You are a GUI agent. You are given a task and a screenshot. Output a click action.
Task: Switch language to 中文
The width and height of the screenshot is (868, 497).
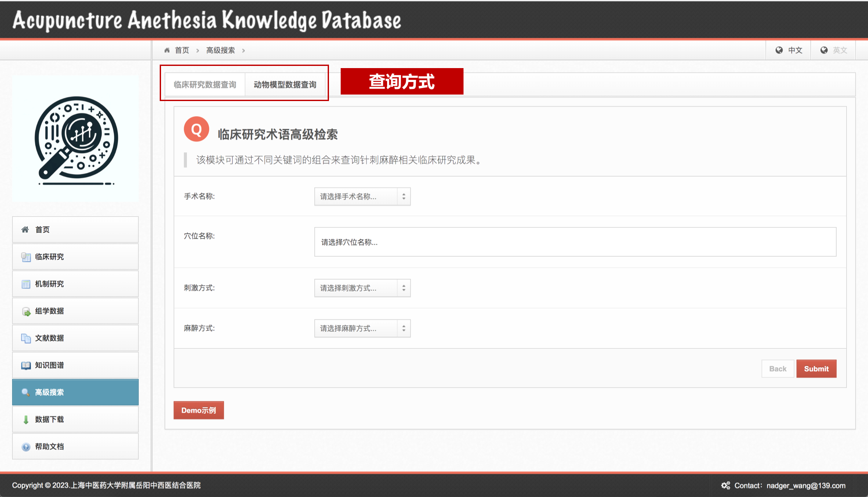pos(789,50)
